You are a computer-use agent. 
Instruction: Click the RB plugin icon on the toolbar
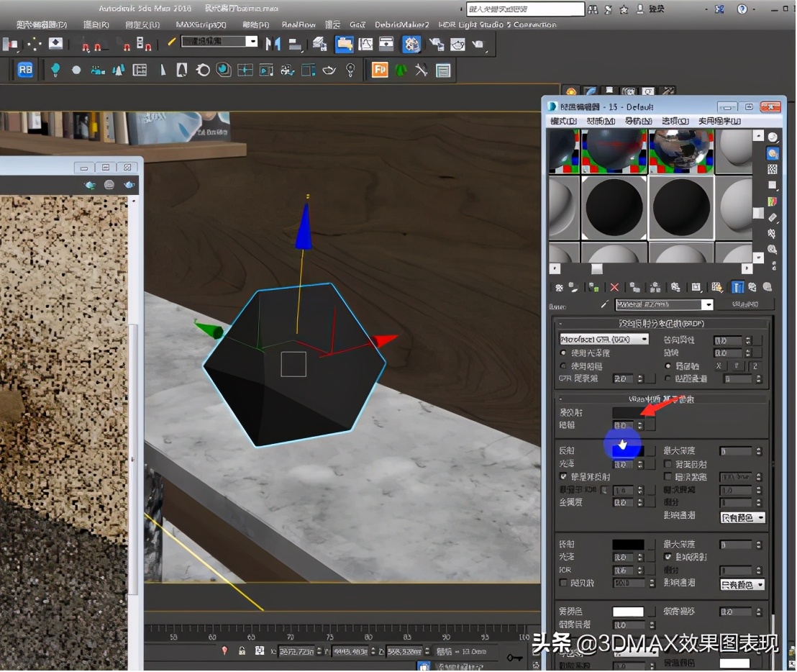(26, 70)
